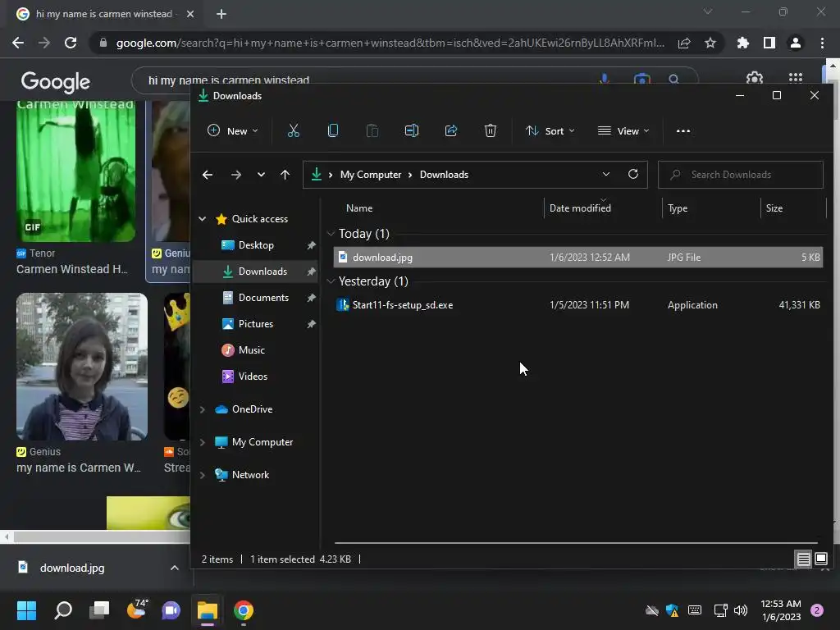Click the Search Downloads field
Viewport: 840px width, 630px height.
click(741, 175)
